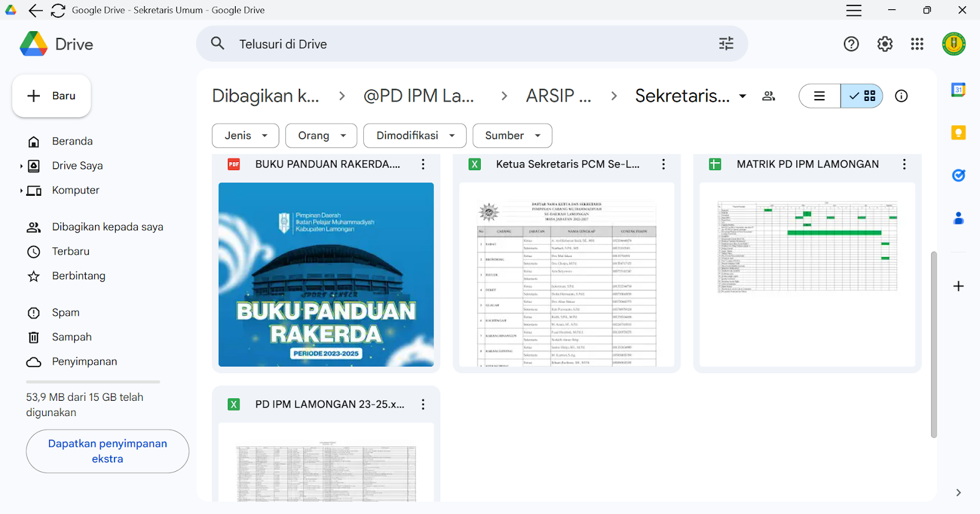
Task: Click storage text 53,9 MB dari 15 GB
Action: click(85, 405)
